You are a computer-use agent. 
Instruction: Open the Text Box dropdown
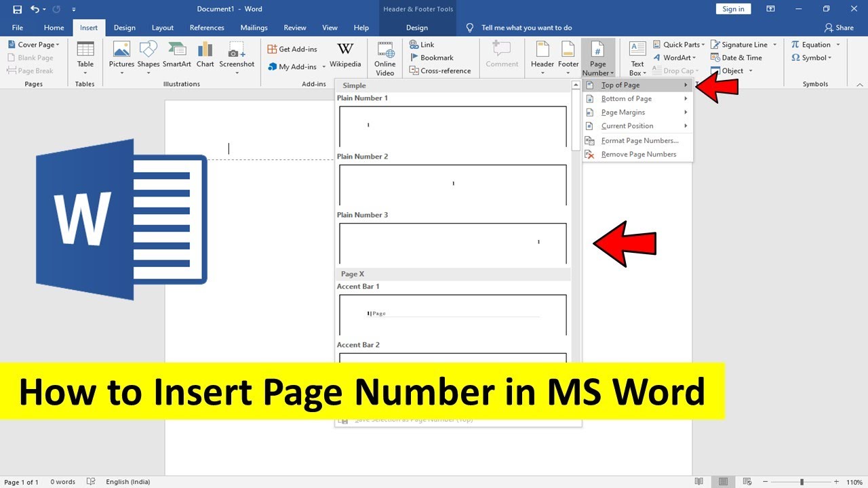pyautogui.click(x=637, y=58)
